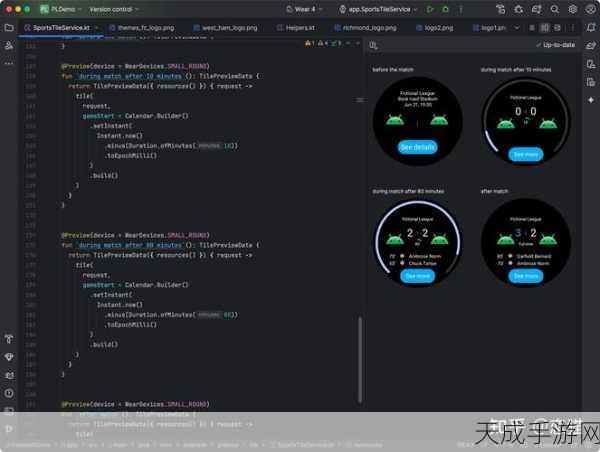Open the Problems tool window icon
This screenshot has height=452, width=600.
[x=9, y=393]
